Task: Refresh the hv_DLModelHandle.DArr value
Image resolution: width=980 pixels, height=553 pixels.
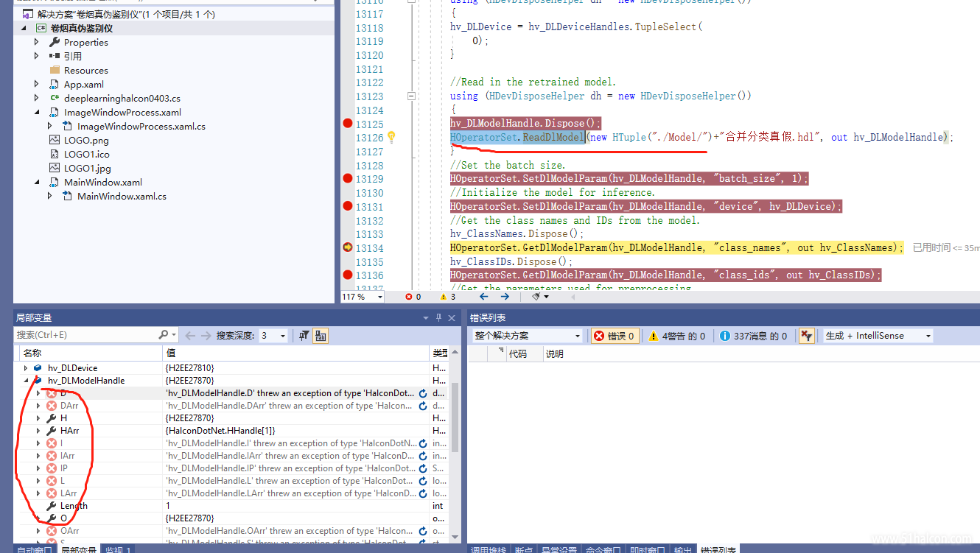Action: [423, 406]
